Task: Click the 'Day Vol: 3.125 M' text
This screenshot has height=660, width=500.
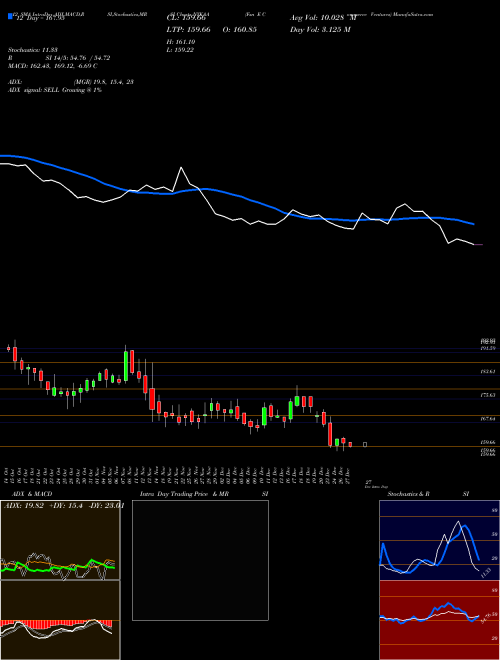Action: click(320, 29)
